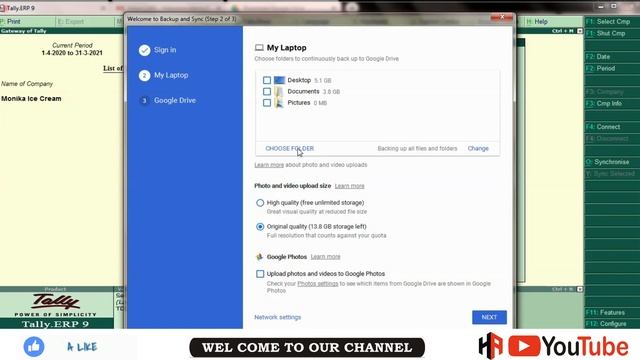Image resolution: width=640 pixels, height=360 pixels.
Task: Click Change next to Backing up all files
Action: click(478, 149)
